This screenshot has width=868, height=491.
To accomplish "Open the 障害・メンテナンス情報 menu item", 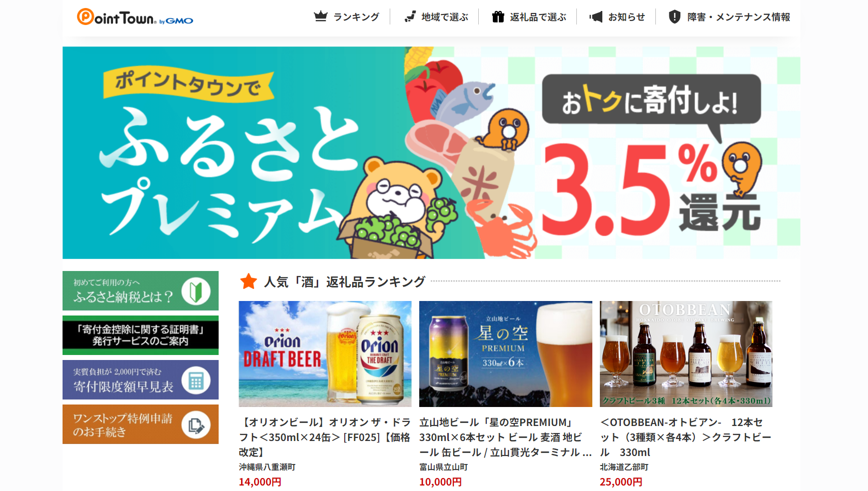I will [x=729, y=16].
